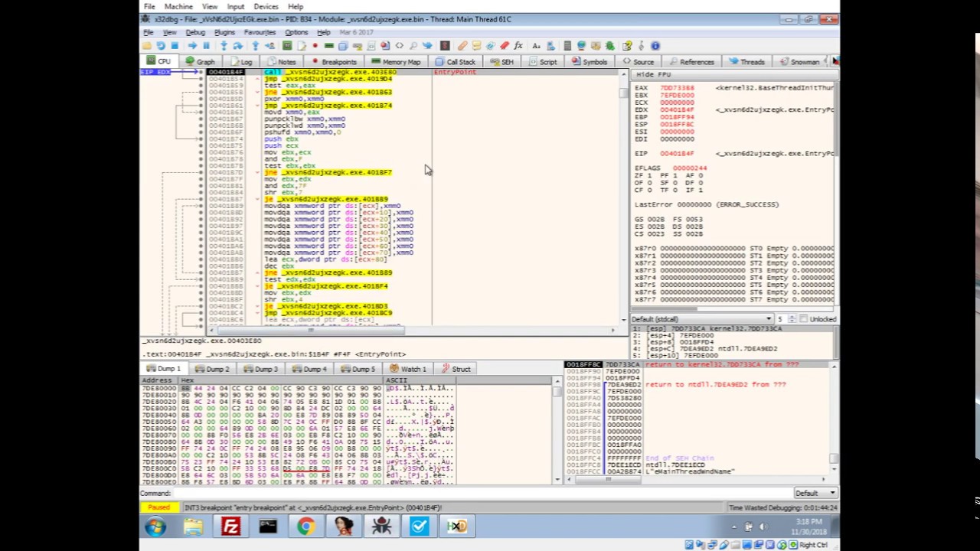
Task: Open the VirtualBox Devices menu
Action: (x=266, y=6)
